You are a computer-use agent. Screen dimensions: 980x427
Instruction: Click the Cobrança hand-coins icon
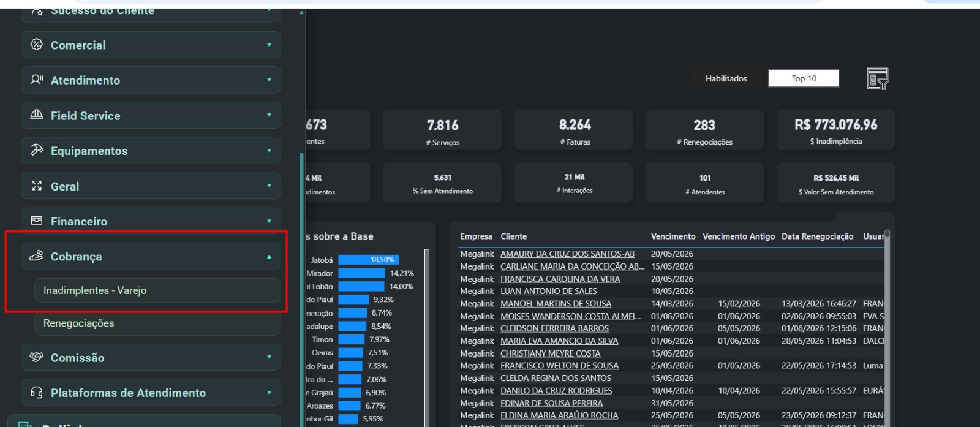tap(37, 255)
